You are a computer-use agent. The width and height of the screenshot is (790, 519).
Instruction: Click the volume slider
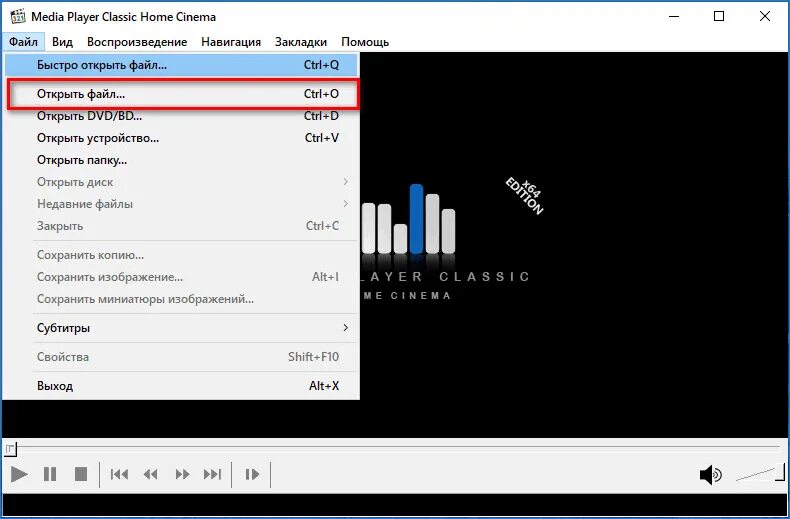(x=760, y=473)
